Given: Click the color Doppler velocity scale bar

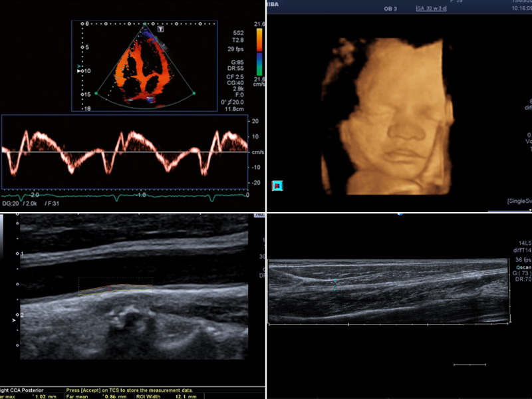Looking at the screenshot, I should tap(259, 52).
